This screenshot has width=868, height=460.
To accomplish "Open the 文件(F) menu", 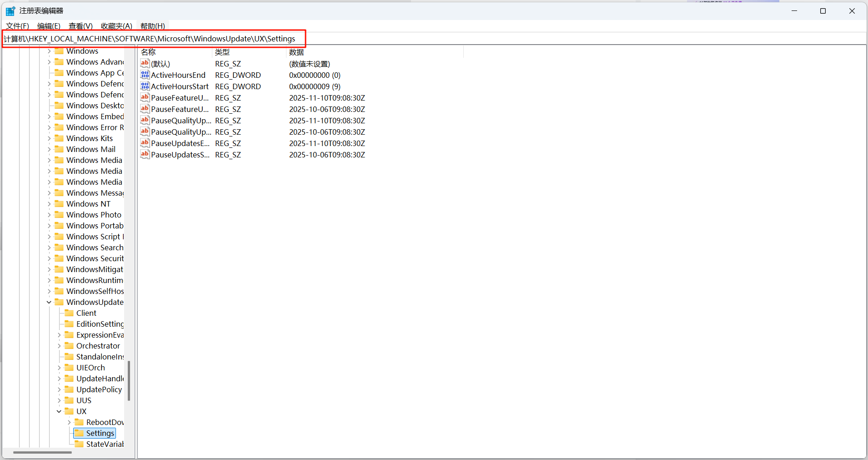I will 17,26.
